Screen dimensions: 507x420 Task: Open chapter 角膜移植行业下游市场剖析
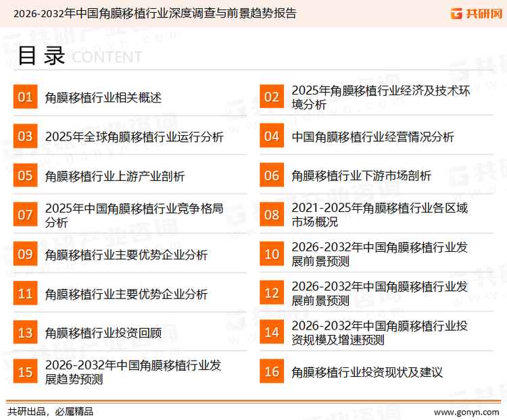tap(361, 176)
